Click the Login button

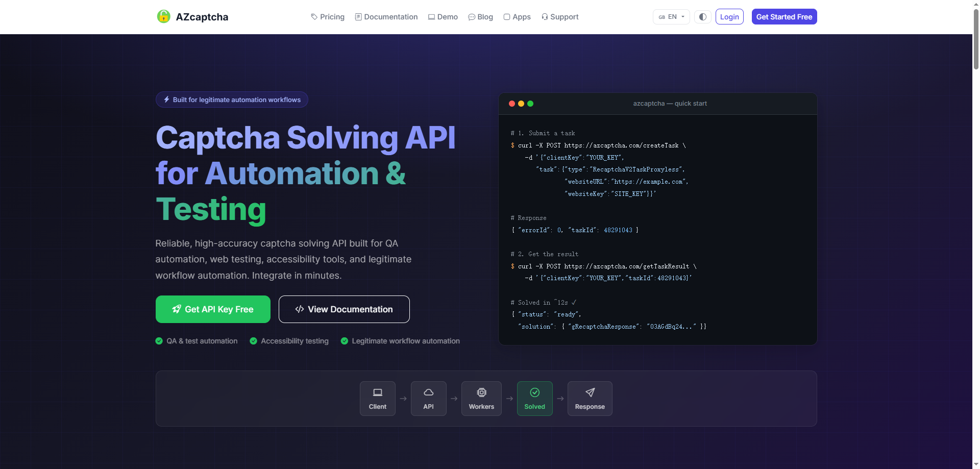tap(729, 17)
